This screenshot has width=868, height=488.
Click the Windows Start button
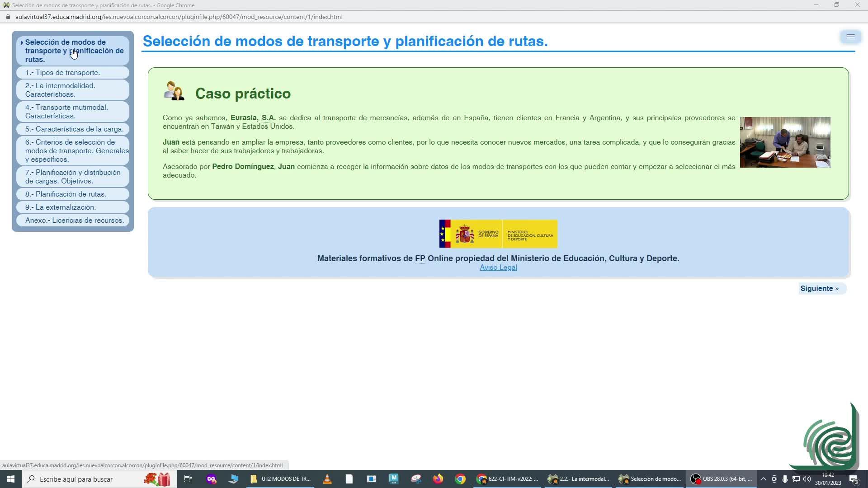point(11,479)
